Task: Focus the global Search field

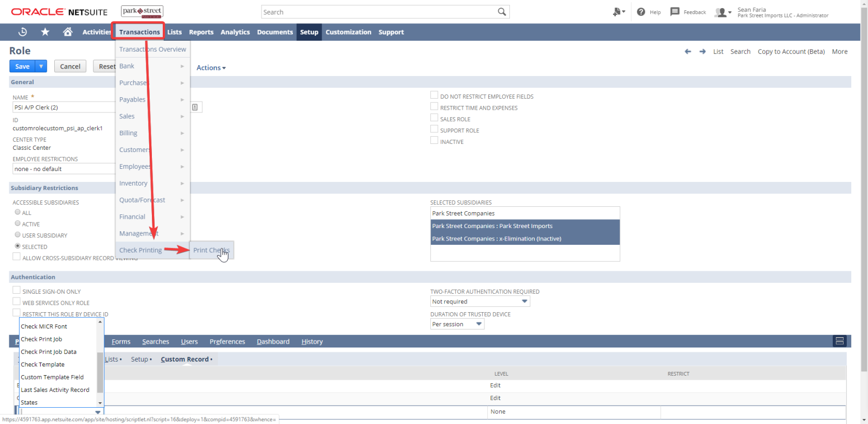Action: [x=380, y=12]
